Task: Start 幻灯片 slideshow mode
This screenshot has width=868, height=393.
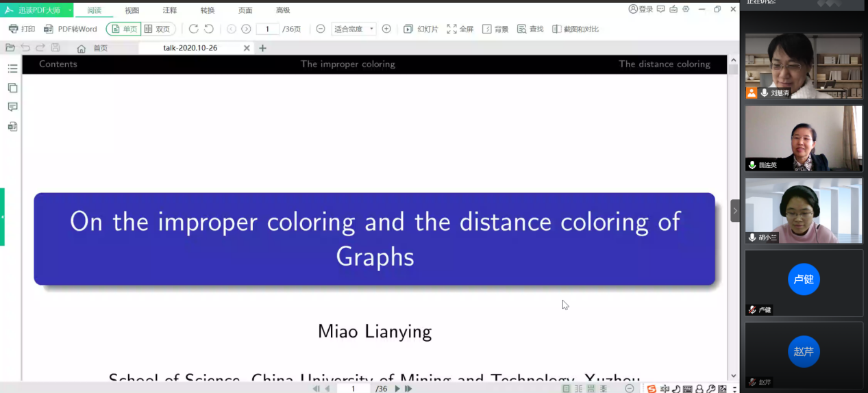Action: click(x=421, y=29)
